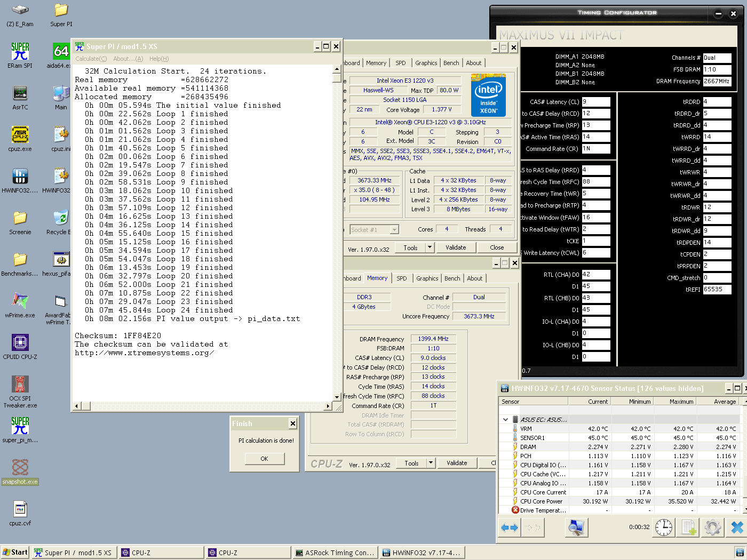
Task: Click the system tray icon beside taskbar buttons
Action: [x=740, y=553]
